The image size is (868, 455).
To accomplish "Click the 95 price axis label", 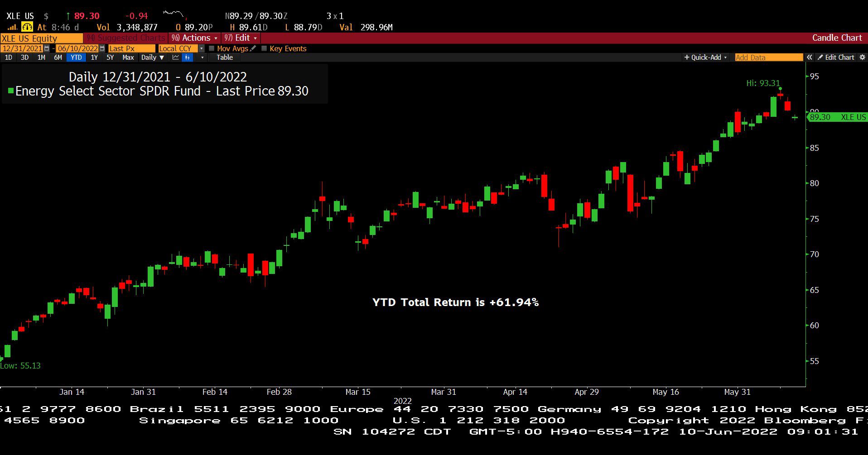I will tap(815, 77).
